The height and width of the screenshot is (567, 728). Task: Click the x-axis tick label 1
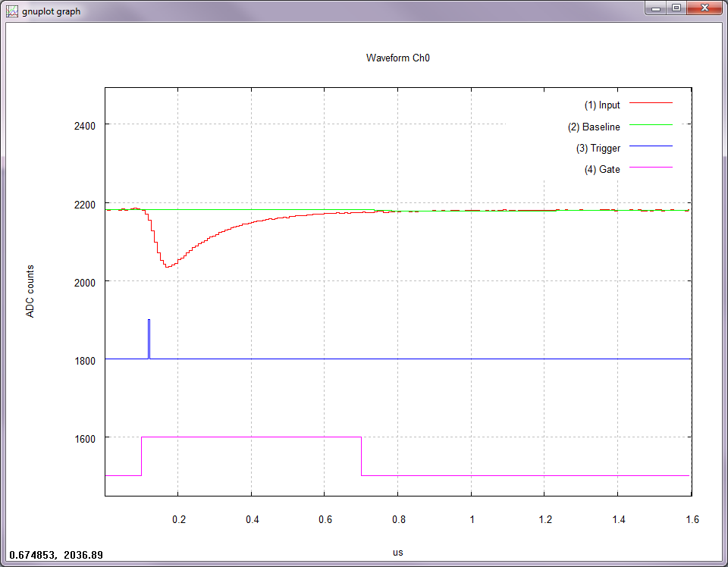tap(472, 520)
